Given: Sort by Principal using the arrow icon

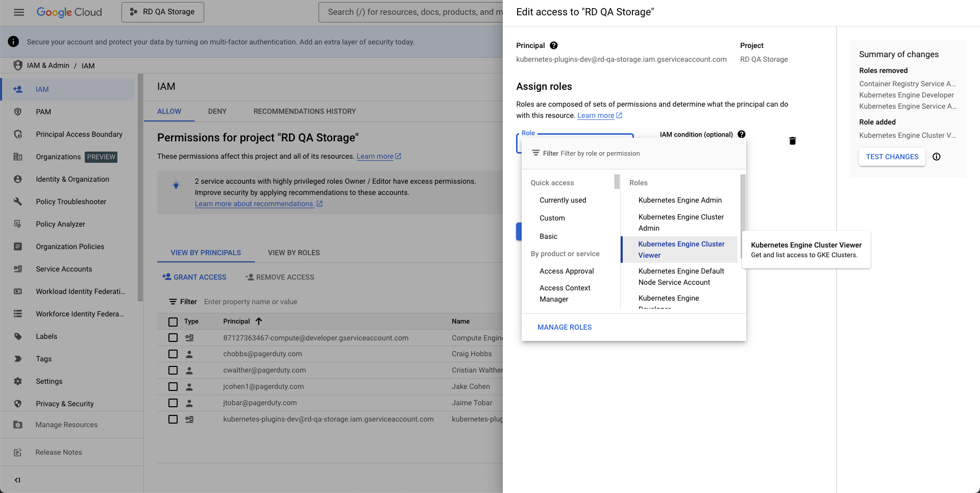Looking at the screenshot, I should tap(259, 321).
